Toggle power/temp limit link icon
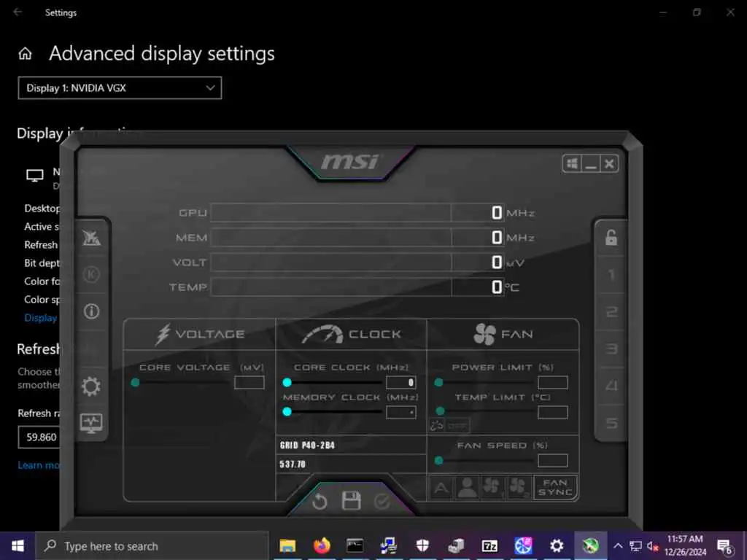The image size is (747, 560). pos(436,425)
